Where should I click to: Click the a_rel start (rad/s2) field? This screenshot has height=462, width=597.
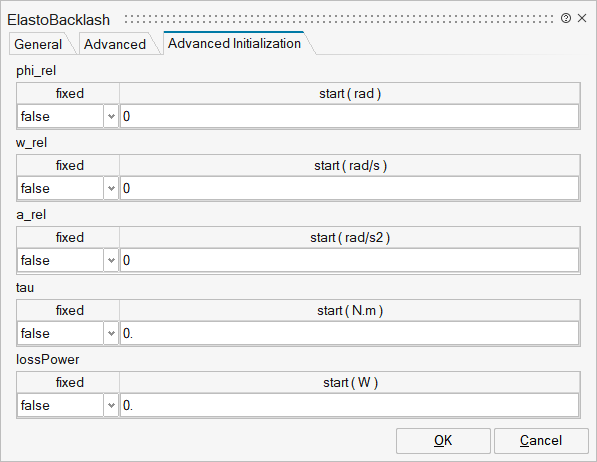coord(350,260)
